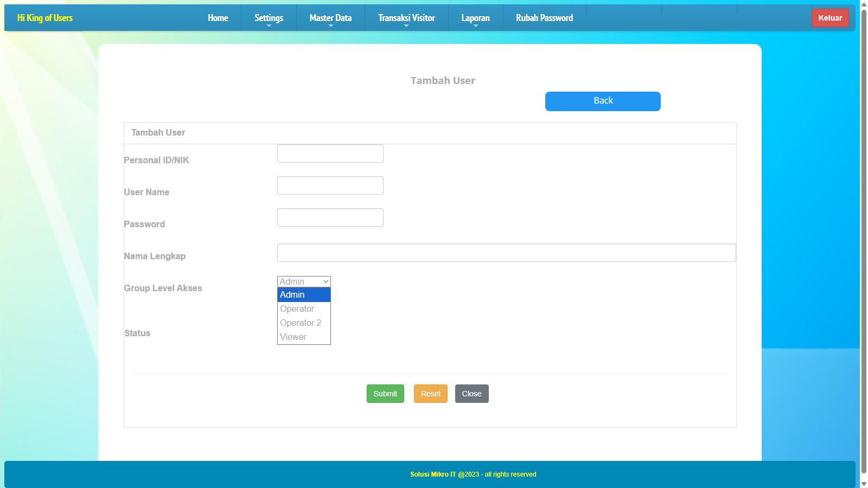Click the red Keluar button

coord(830,18)
